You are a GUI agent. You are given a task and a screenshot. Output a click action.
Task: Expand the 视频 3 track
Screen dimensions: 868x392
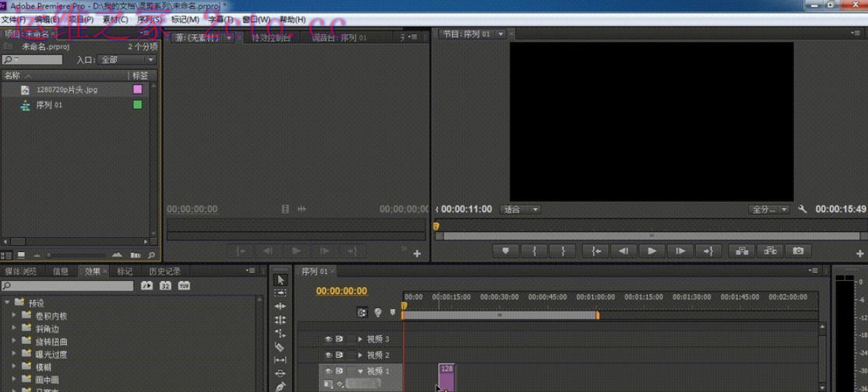coord(360,339)
